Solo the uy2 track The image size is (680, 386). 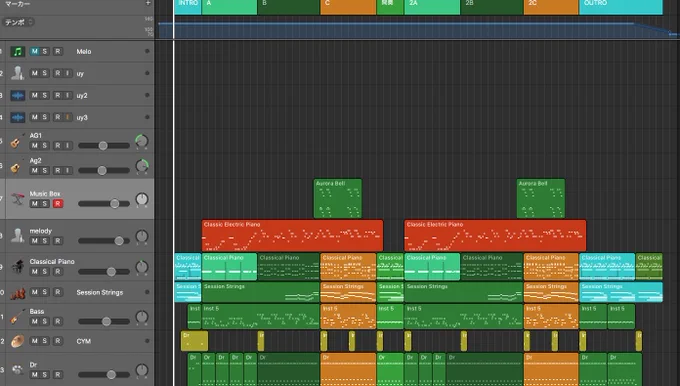click(45, 95)
